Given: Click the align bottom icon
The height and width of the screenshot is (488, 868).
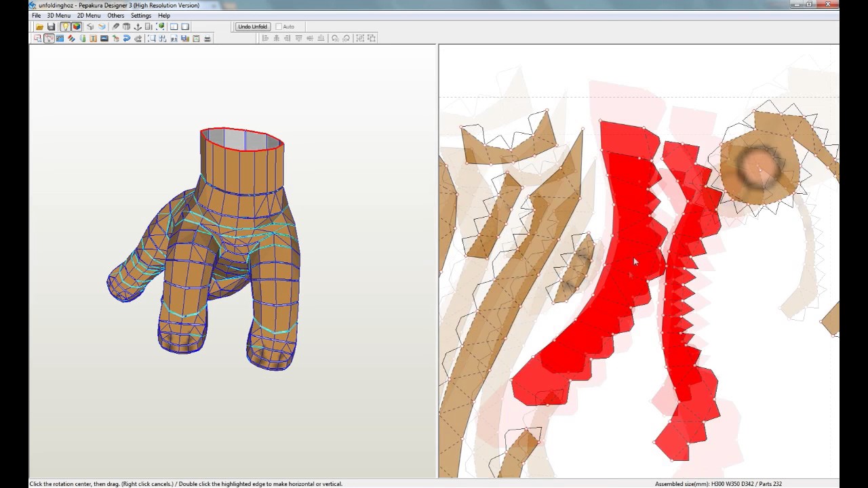Looking at the screenshot, I should [321, 38].
